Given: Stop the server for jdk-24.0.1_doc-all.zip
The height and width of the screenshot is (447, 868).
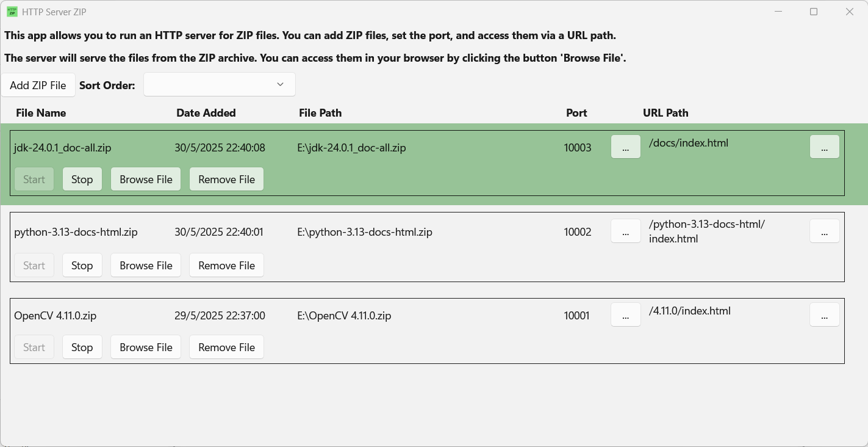Looking at the screenshot, I should (x=82, y=179).
